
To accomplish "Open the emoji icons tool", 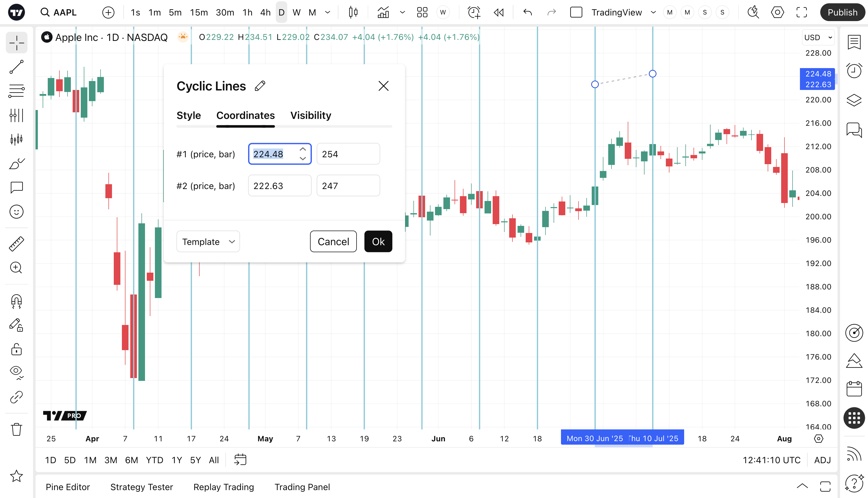I will [x=17, y=212].
